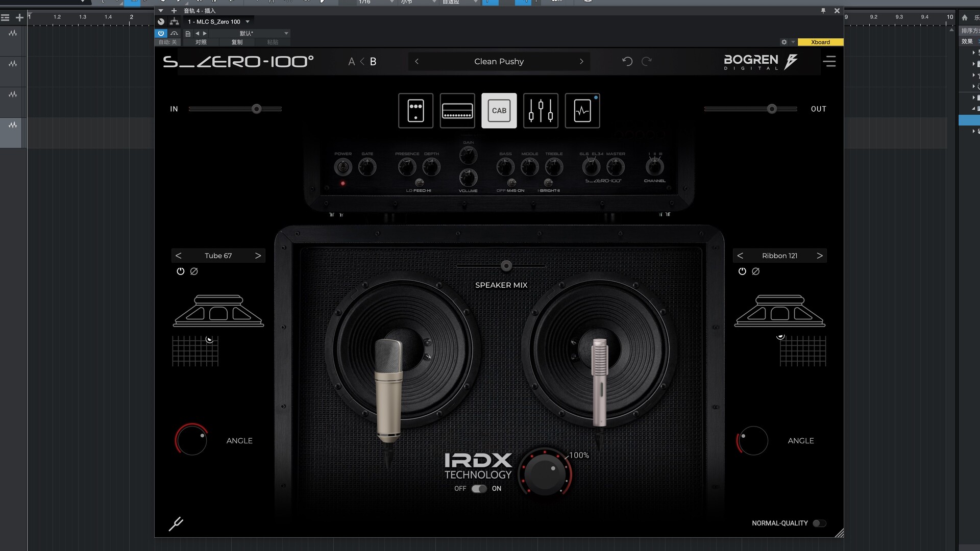Click the CHANNEL selector knob

coord(654,166)
